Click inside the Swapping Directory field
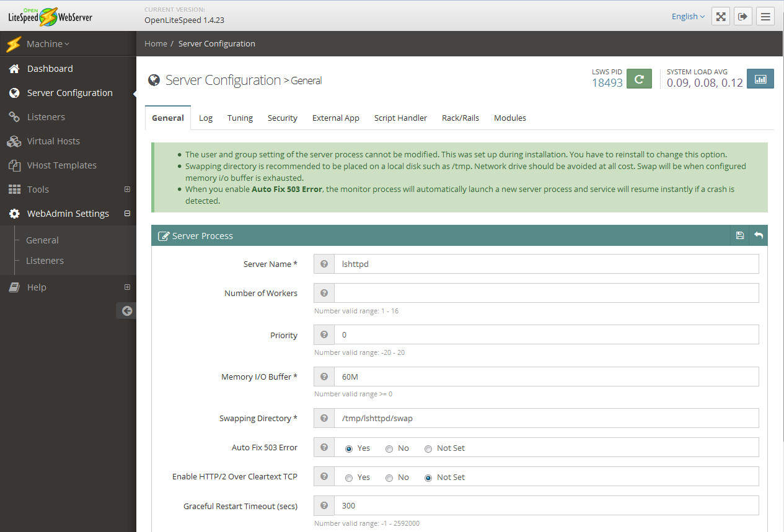 (x=547, y=417)
